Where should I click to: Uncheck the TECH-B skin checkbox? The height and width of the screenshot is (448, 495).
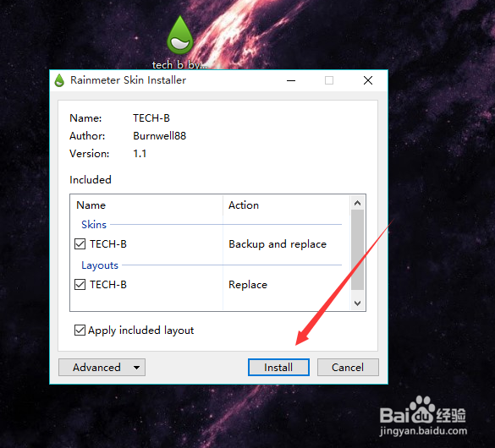(x=80, y=244)
